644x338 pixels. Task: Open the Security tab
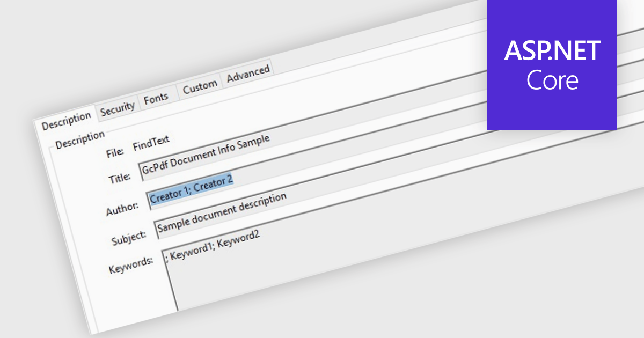pyautogui.click(x=118, y=109)
